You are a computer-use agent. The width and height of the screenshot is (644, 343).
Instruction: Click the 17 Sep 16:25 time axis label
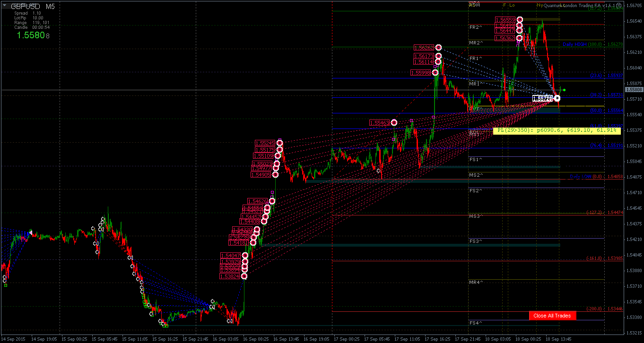[437, 339]
